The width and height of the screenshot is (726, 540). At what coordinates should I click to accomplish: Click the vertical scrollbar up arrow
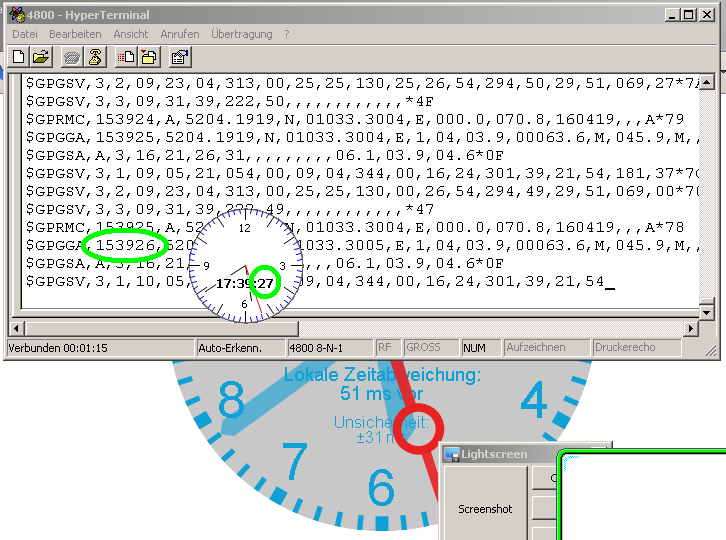[x=707, y=82]
